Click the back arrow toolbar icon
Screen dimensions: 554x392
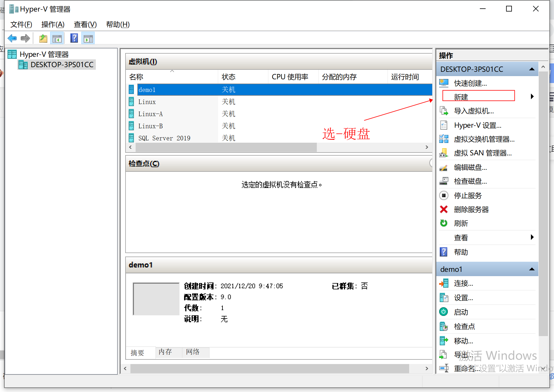(12, 38)
